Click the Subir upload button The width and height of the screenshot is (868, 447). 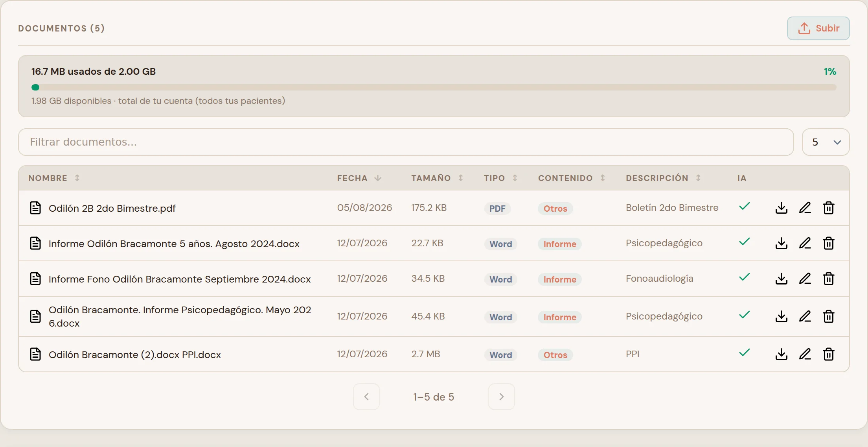click(818, 28)
